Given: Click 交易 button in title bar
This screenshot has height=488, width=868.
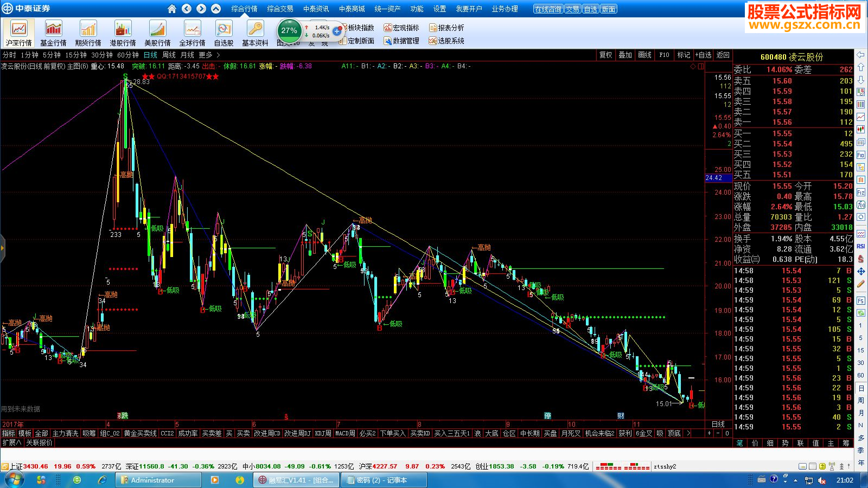Looking at the screenshot, I should pyautogui.click(x=572, y=9).
